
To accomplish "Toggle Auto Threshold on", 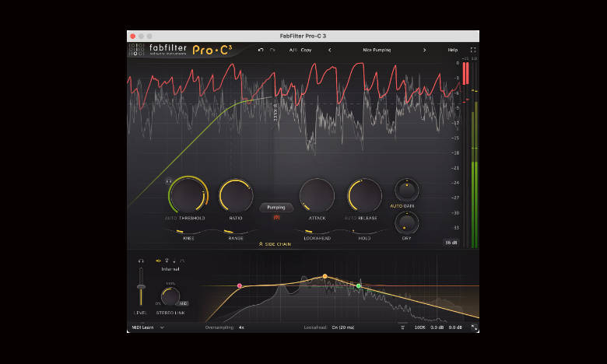I will tap(171, 219).
